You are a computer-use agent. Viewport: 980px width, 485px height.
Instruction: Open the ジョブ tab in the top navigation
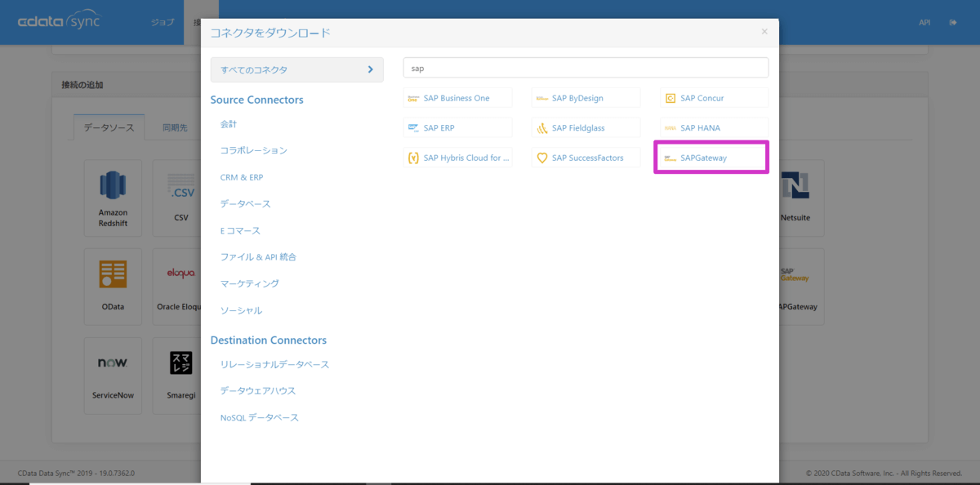163,23
